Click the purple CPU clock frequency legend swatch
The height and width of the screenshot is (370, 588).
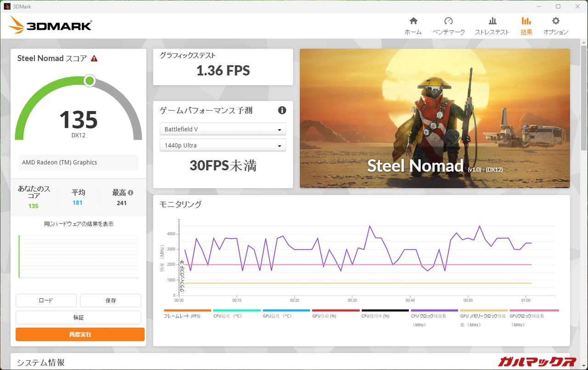[434, 311]
